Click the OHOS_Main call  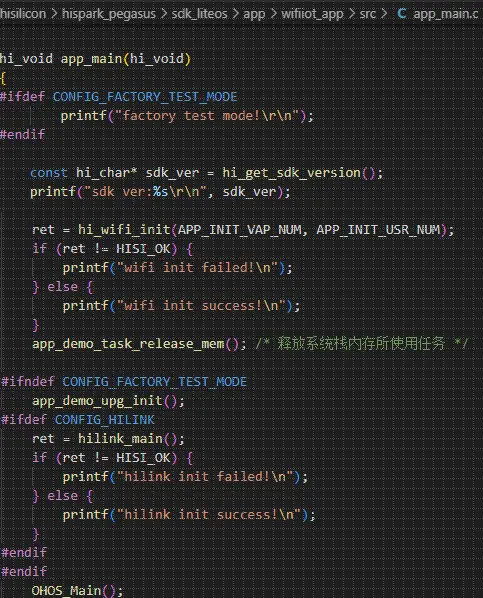(x=66, y=591)
